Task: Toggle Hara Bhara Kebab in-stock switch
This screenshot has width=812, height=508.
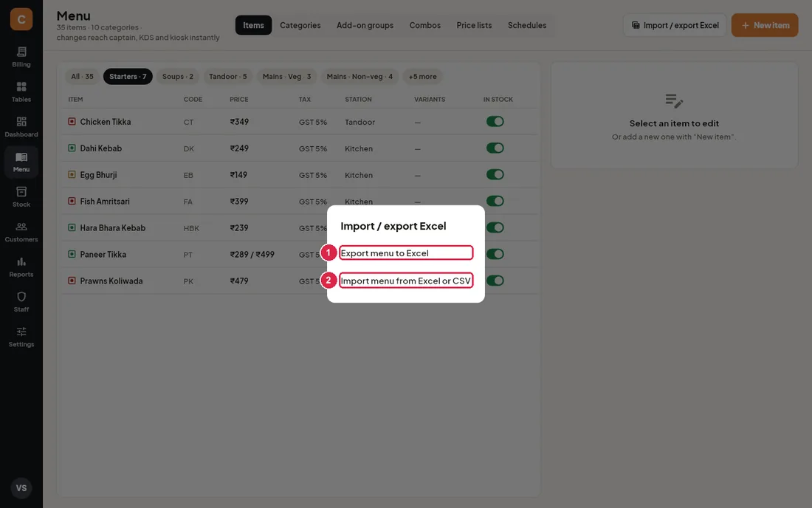Action: [x=495, y=227]
